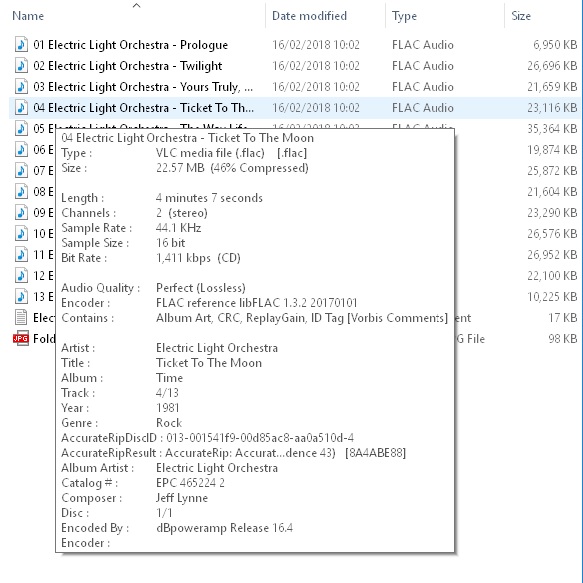This screenshot has width=583, height=583.
Task: Click the 26,952 KB size cell
Action: tap(552, 255)
